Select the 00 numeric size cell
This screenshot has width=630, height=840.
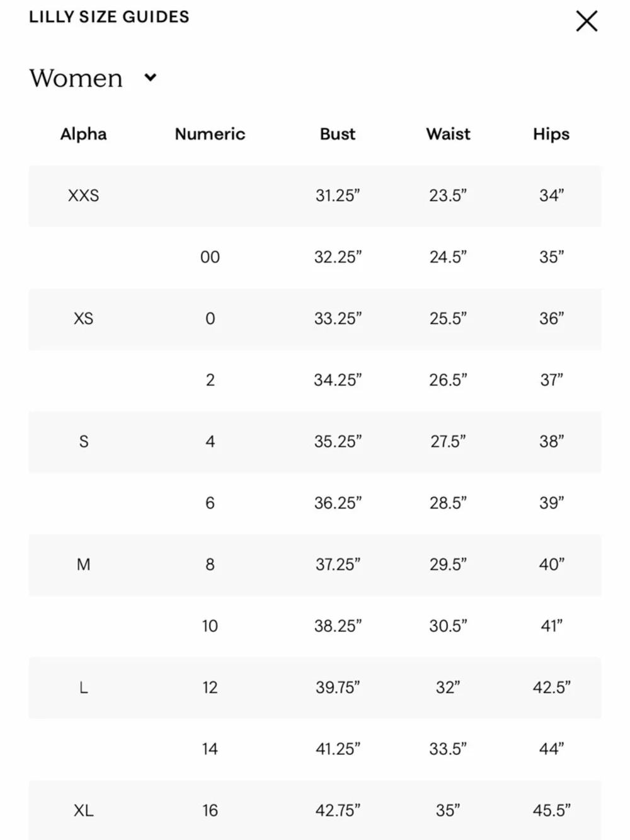pos(210,257)
